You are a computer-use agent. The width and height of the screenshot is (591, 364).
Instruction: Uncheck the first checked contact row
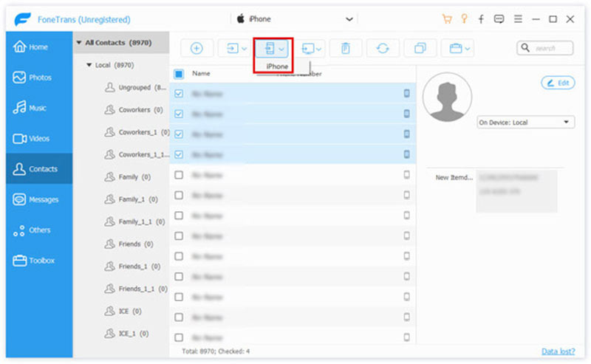tap(179, 94)
